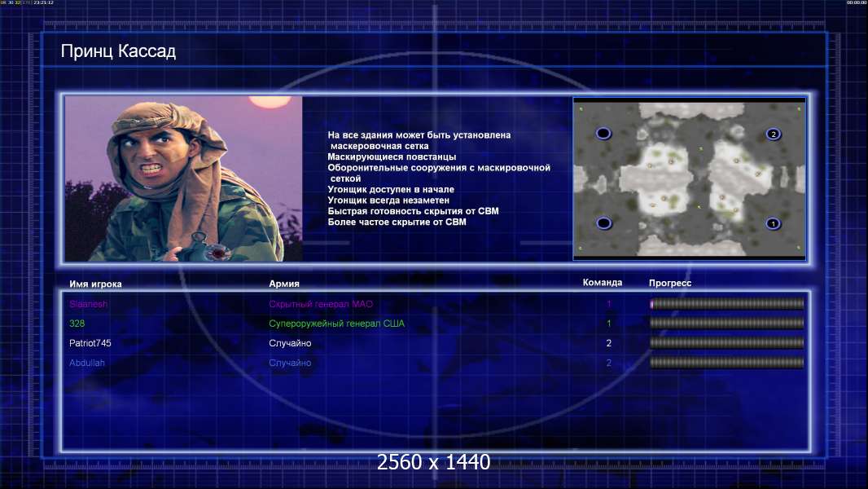Select the unnumbered start marker in minimap's lower-left
This screenshot has height=489, width=868.
(603, 223)
